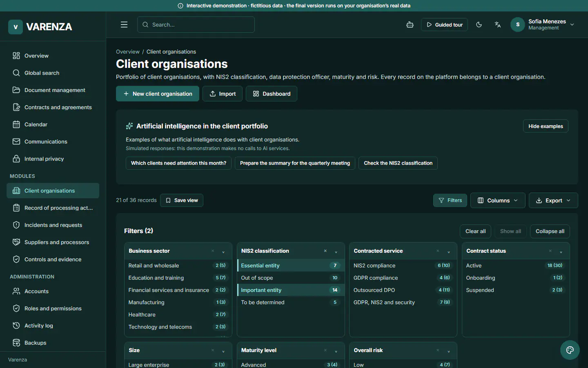
Task: Open the Activity log page
Action: click(53, 325)
